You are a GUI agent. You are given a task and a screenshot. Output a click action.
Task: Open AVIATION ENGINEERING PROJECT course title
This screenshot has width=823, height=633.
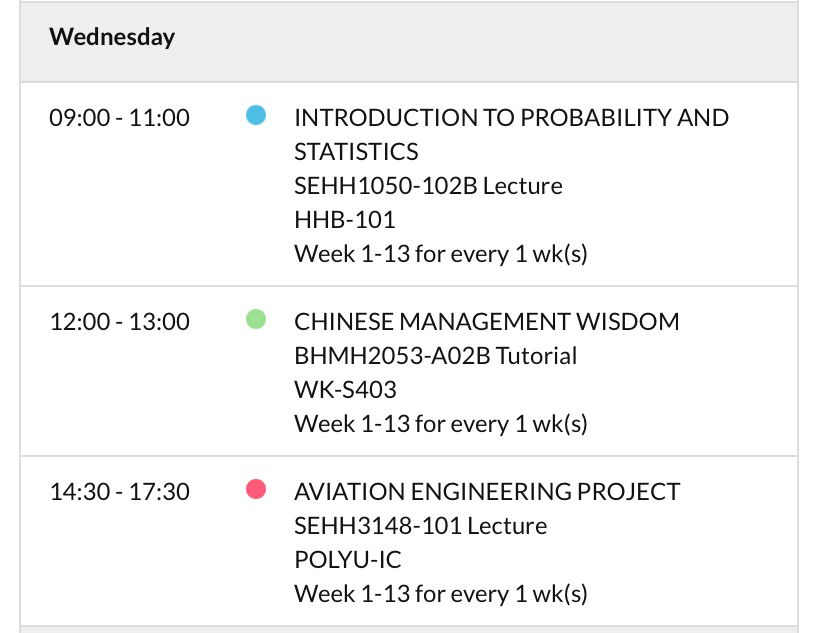point(487,492)
